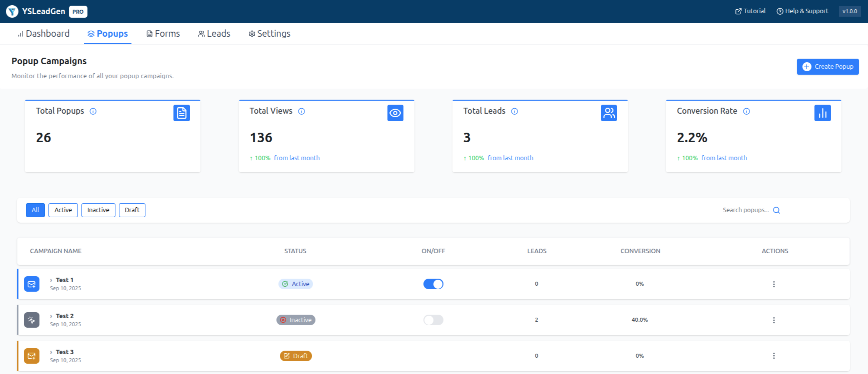Click the Test 1 campaign name
This screenshot has width=868, height=374.
pos(65,280)
